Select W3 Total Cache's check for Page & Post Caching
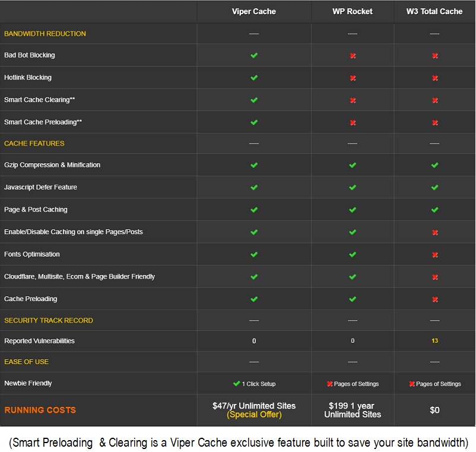 (435, 210)
